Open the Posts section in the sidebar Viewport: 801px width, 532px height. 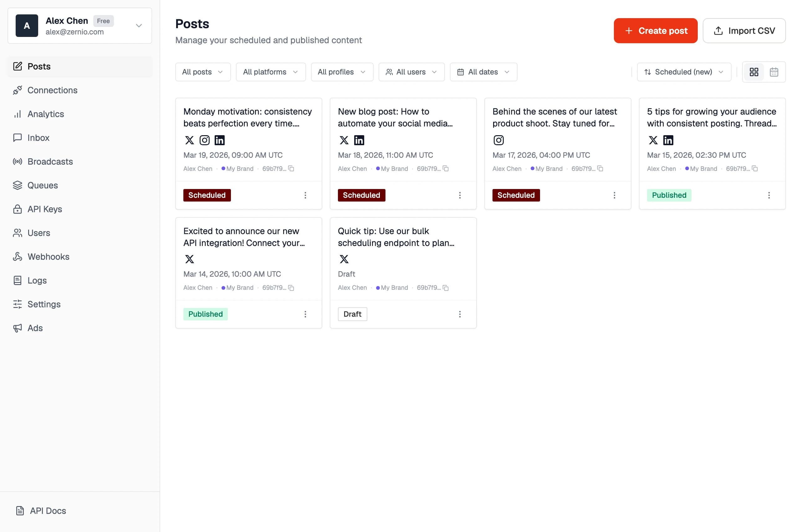(x=38, y=66)
